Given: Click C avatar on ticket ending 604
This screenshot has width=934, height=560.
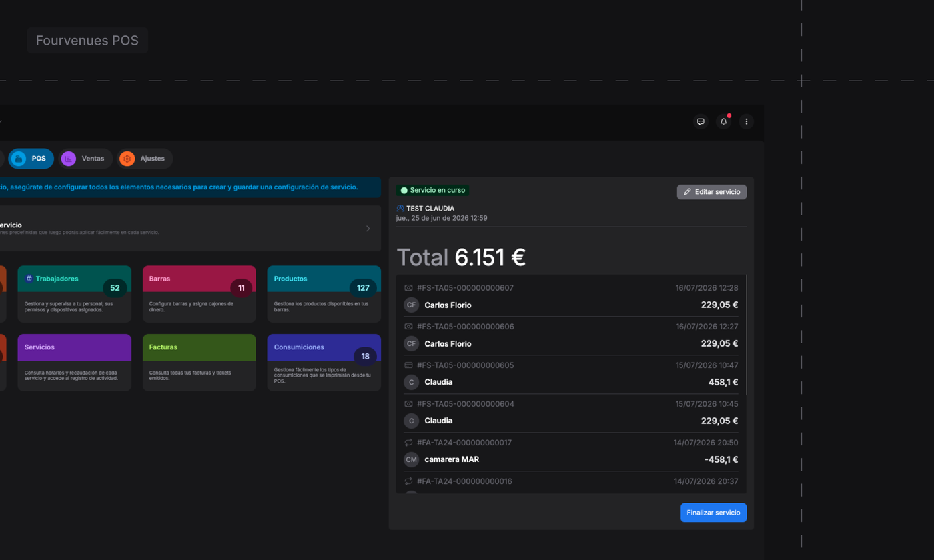Looking at the screenshot, I should pyautogui.click(x=412, y=421).
